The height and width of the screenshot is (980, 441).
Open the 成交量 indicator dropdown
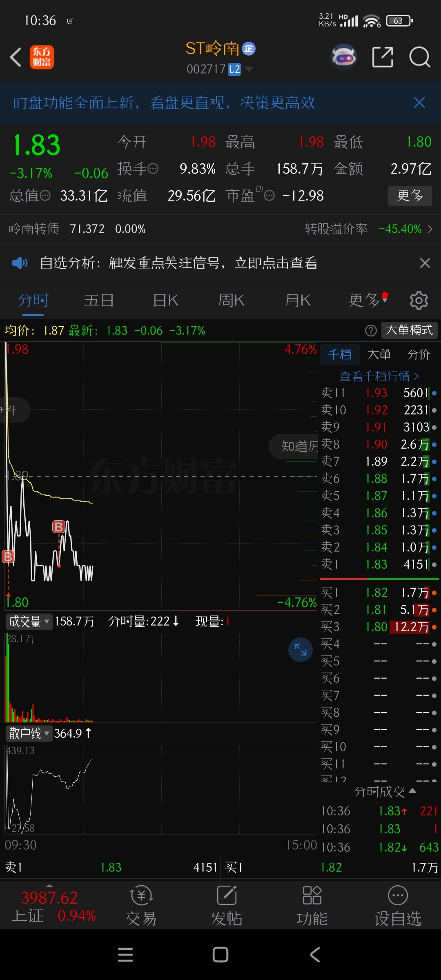(29, 621)
